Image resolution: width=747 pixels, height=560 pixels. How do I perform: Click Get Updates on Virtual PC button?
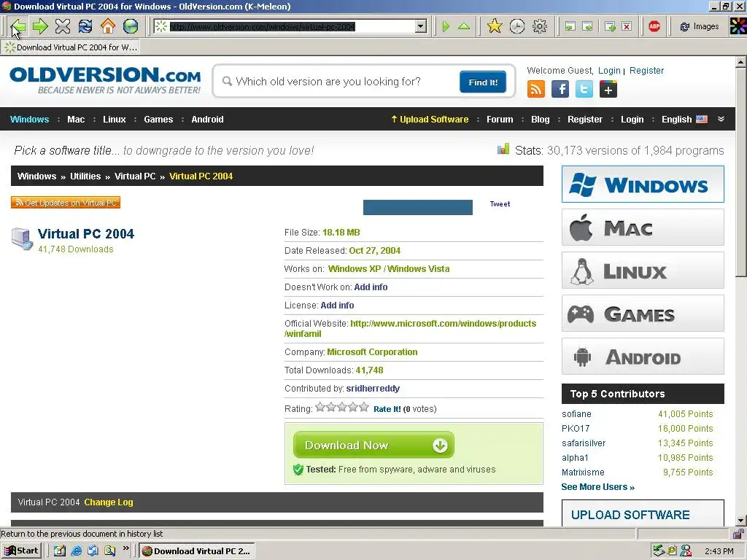[x=66, y=203]
